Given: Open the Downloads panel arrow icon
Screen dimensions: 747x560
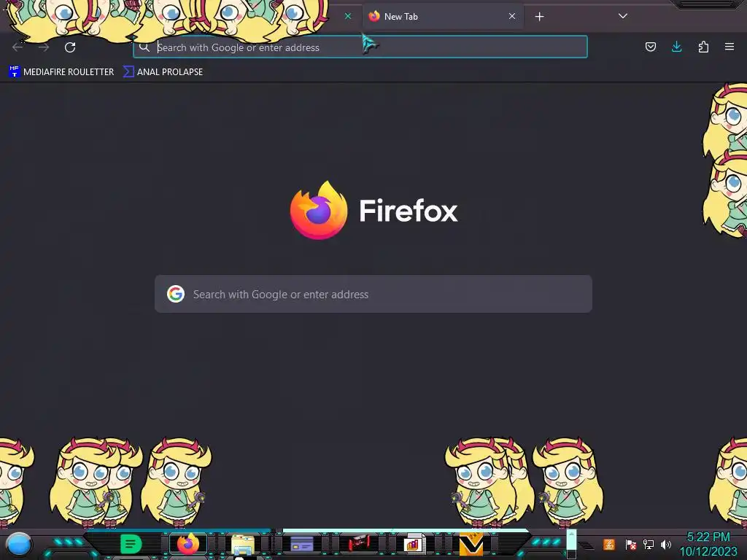Looking at the screenshot, I should coord(676,47).
